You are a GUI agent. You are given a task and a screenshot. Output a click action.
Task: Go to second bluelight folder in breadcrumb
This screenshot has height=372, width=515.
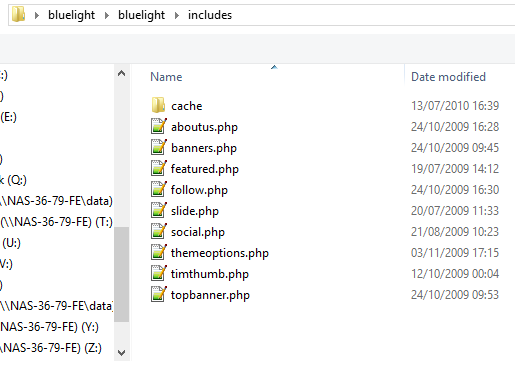coord(142,15)
